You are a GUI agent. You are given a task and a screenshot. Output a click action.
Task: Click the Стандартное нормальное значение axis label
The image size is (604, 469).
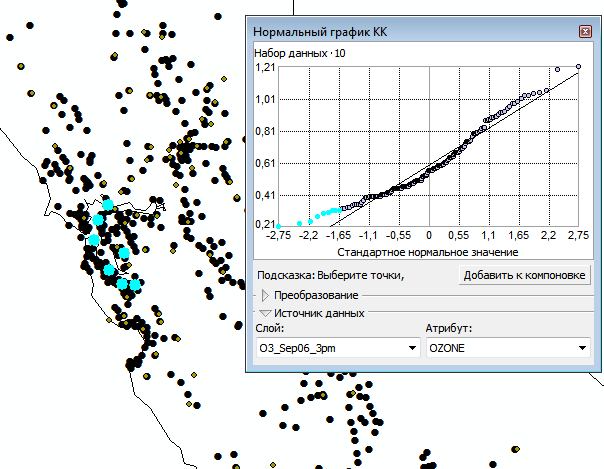click(427, 253)
